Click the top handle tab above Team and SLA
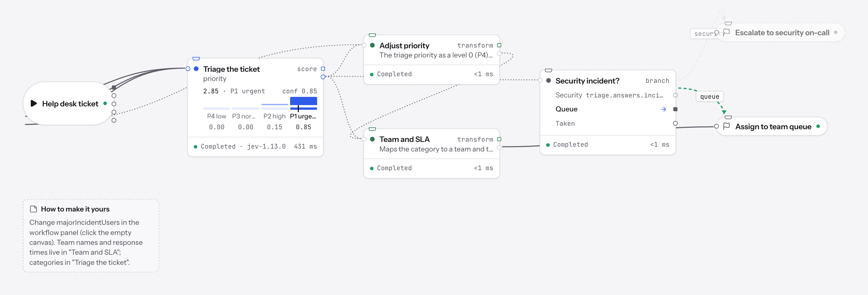The width and height of the screenshot is (868, 295). click(x=372, y=129)
